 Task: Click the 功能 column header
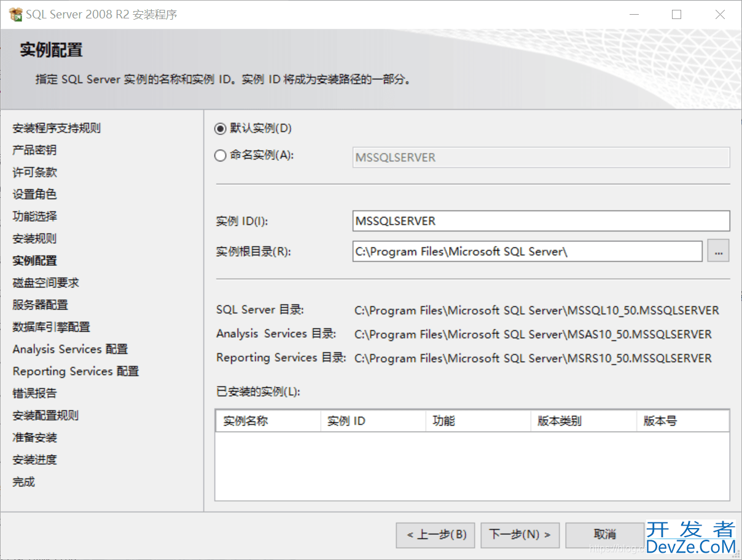tap(478, 421)
